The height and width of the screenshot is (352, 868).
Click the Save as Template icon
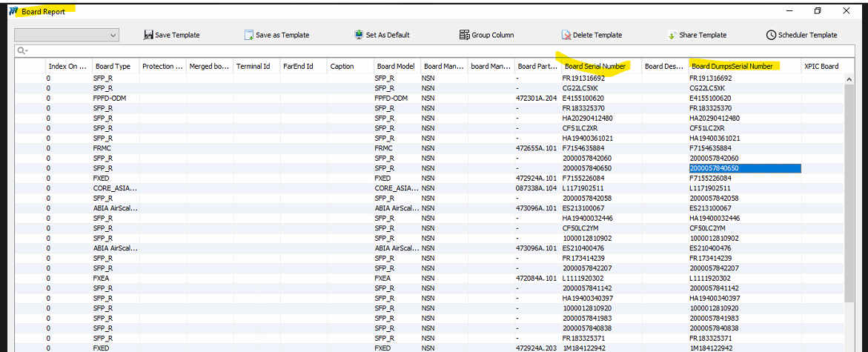[249, 35]
